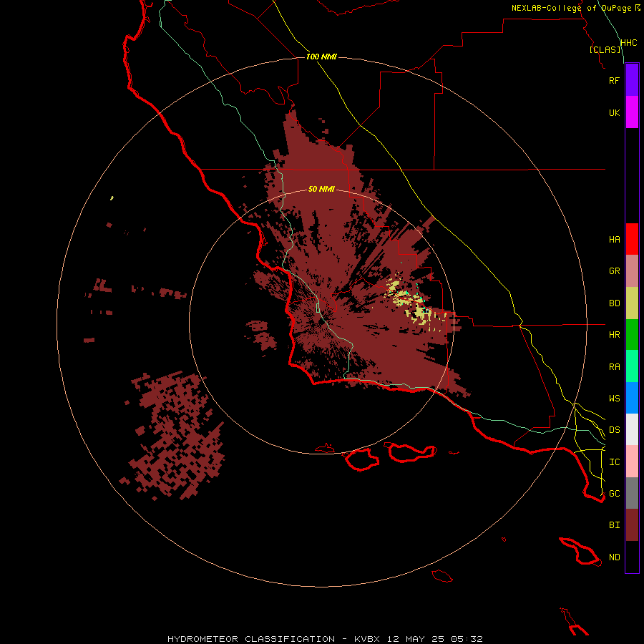Click the GC legend label
This screenshot has height=644, width=644.
point(614,494)
